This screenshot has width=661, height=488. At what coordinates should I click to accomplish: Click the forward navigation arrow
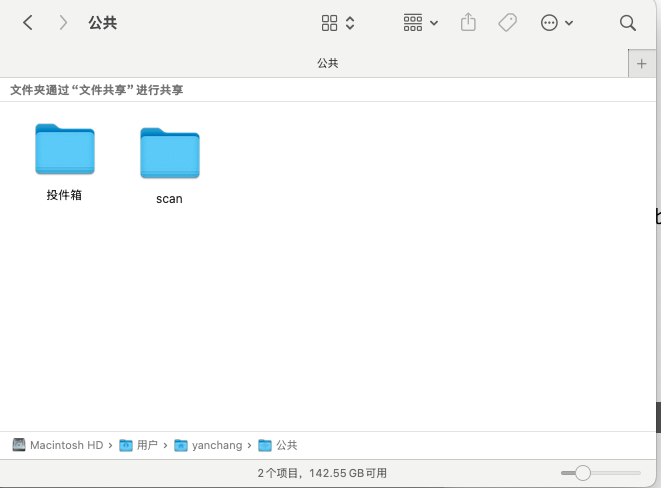coord(63,22)
